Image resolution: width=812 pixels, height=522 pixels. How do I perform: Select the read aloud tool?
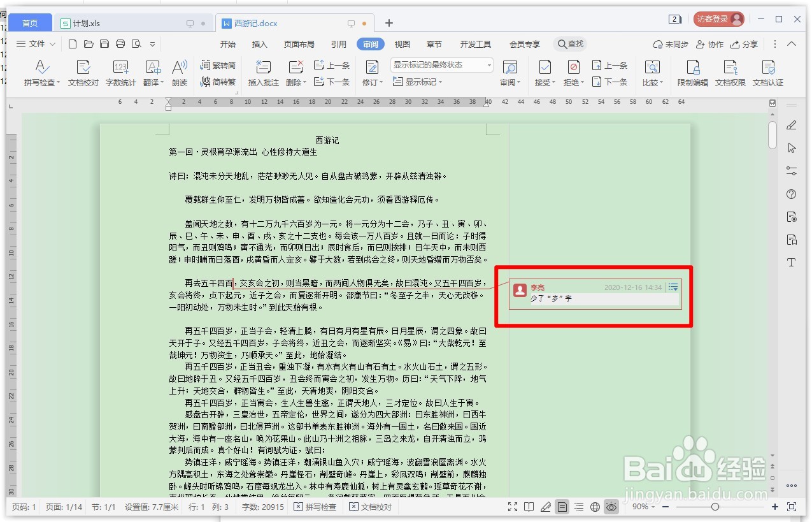point(179,73)
